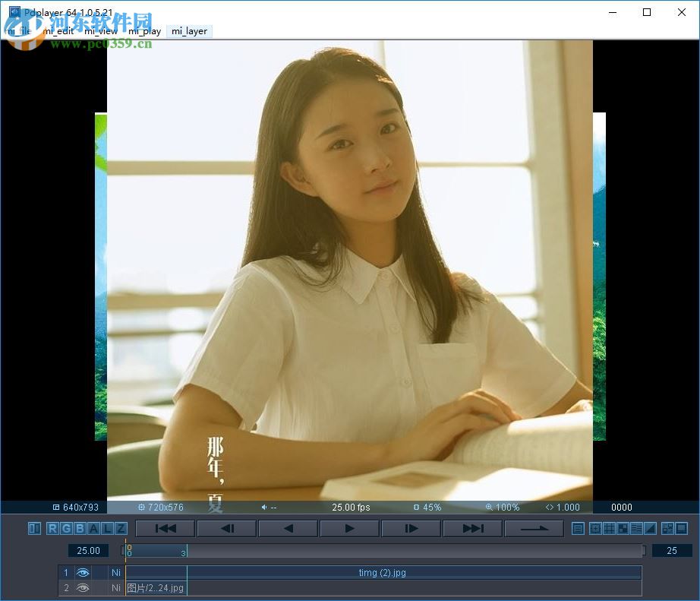The width and height of the screenshot is (700, 601).
Task: Select the green channel view
Action: (67, 528)
